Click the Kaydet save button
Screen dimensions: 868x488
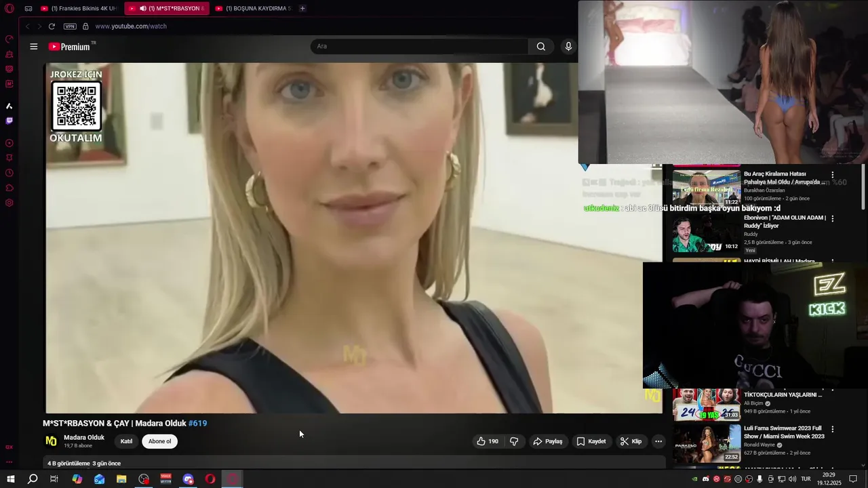(591, 441)
